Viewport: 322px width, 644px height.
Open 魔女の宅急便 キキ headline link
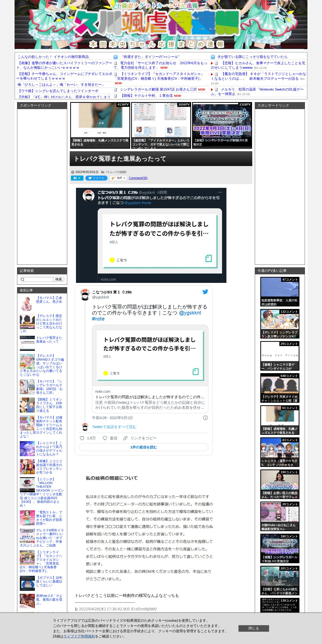(259, 76)
